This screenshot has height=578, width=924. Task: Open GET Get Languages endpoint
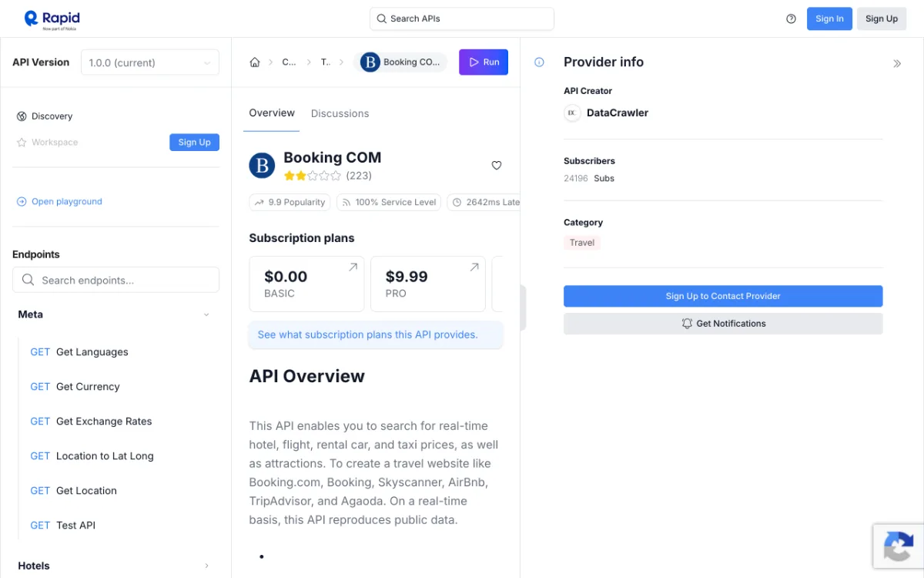79,352
